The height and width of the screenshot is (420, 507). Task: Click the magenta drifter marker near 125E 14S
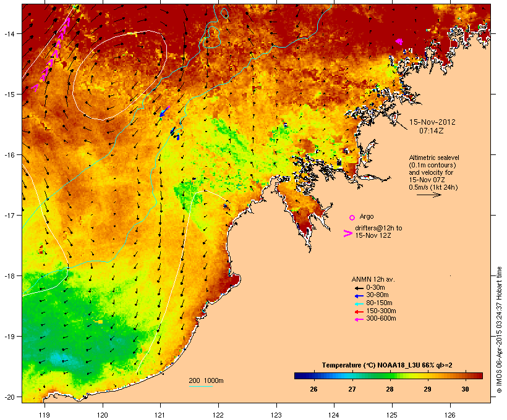click(399, 41)
